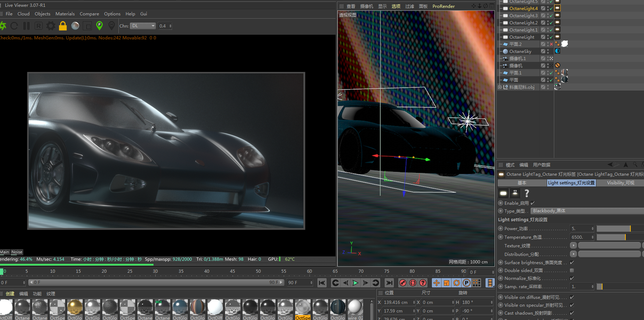Click the clay mode sphere icon
The width and height of the screenshot is (644, 320).
pos(75,26)
